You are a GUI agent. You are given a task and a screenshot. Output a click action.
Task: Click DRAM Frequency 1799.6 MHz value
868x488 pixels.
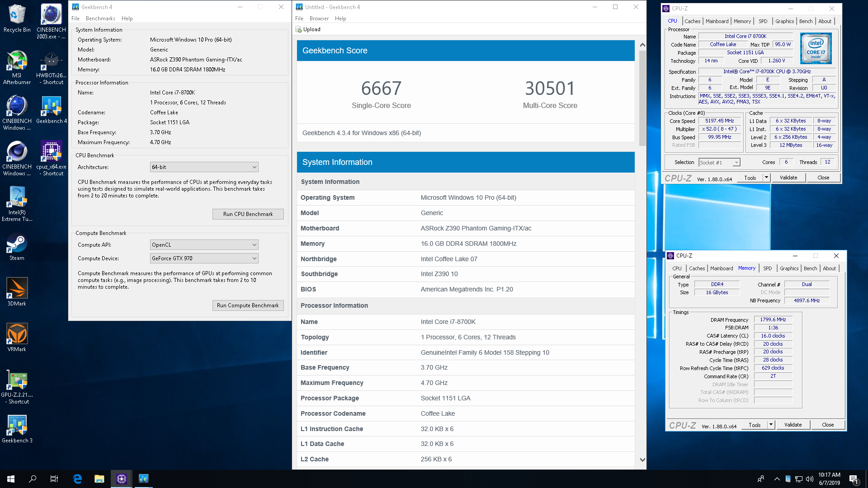[773, 320]
